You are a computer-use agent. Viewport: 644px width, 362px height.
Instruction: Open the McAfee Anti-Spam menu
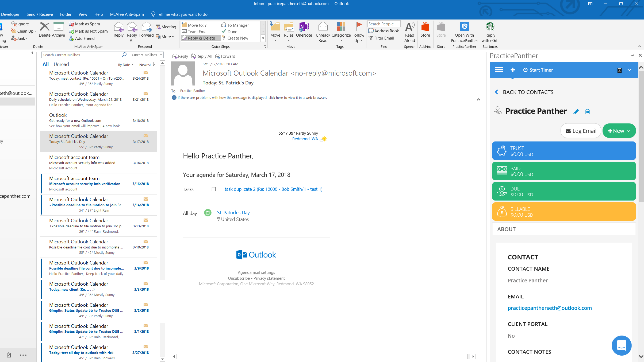tap(127, 14)
